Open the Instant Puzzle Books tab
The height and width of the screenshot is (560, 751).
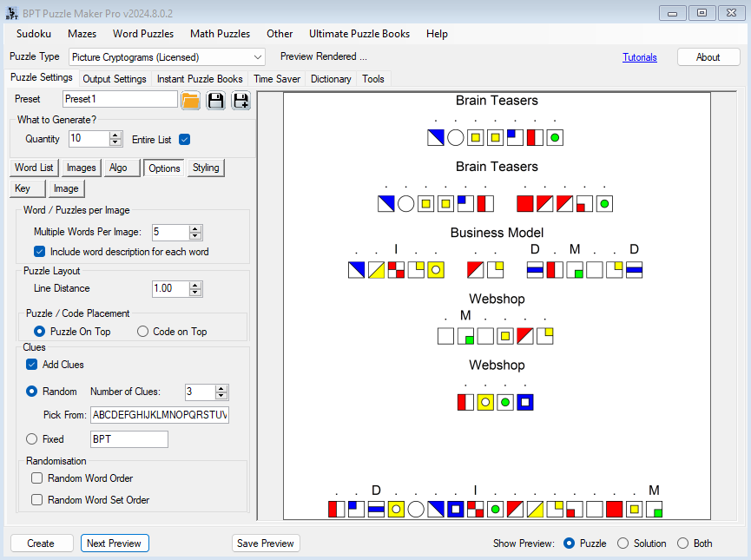tap(200, 79)
